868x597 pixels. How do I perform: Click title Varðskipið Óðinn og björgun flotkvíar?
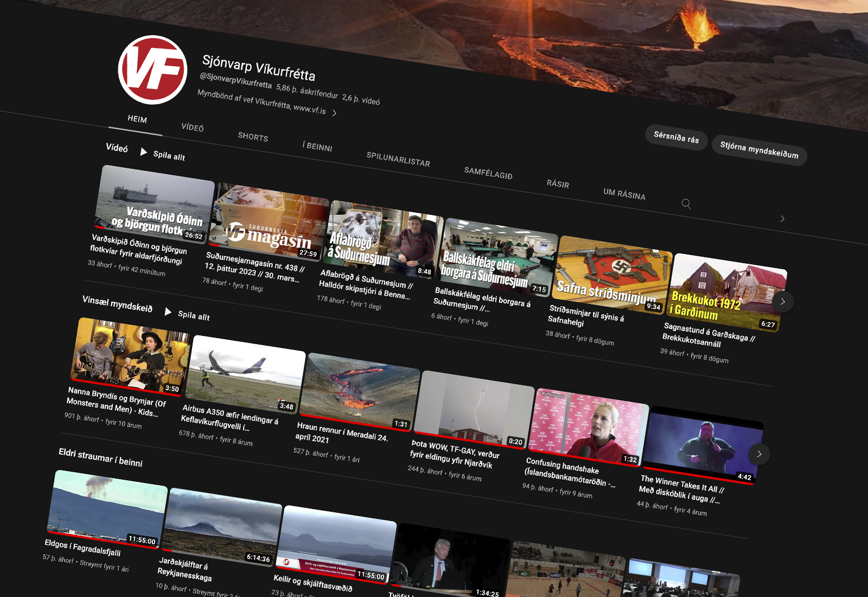click(x=138, y=249)
